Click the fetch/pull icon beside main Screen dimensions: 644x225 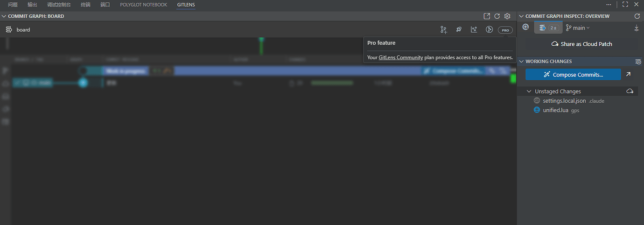[637, 28]
